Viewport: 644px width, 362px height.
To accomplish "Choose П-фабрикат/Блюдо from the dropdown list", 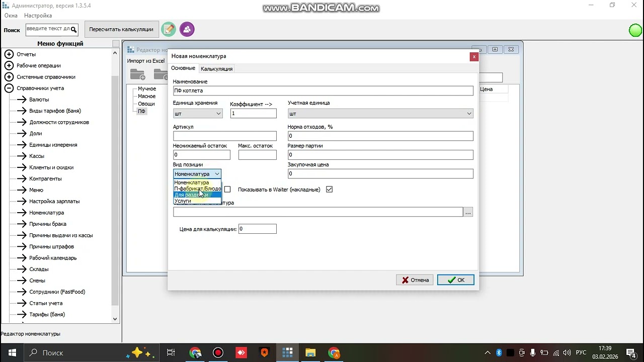I will (x=197, y=189).
